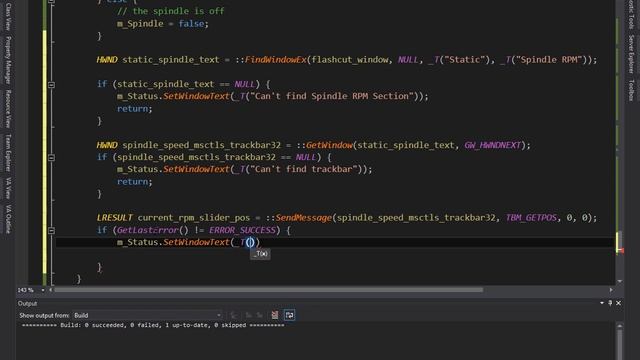Click the horizontal scrollbar left arrow
640x360 pixels.
point(51,290)
